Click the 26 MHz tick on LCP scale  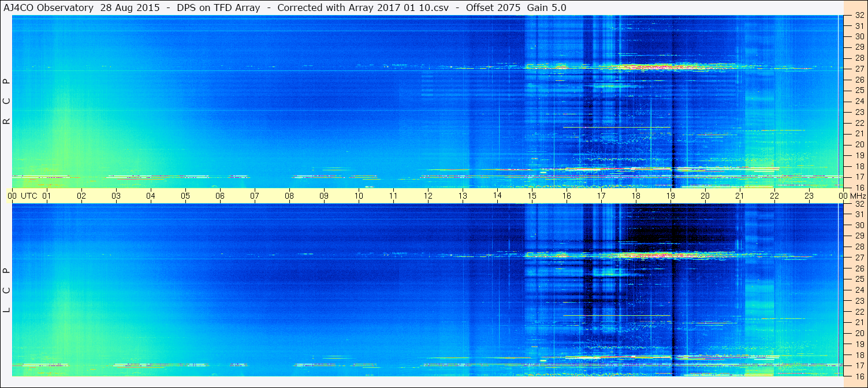click(859, 268)
